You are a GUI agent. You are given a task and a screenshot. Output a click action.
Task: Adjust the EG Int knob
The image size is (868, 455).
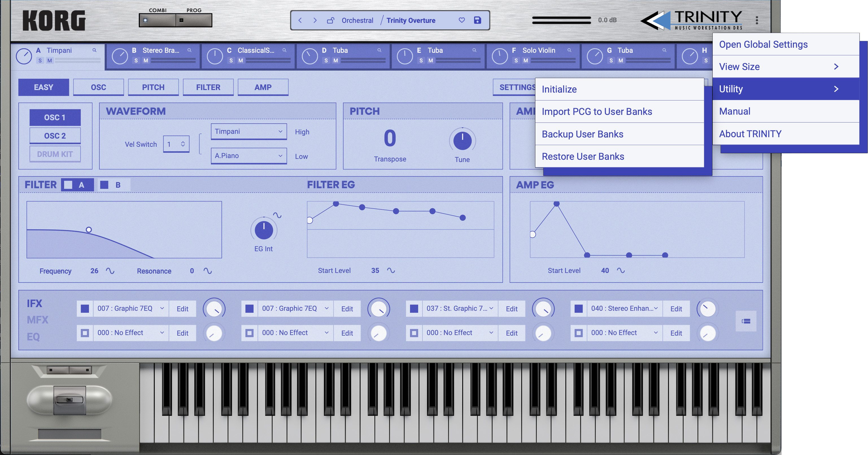tap(264, 230)
